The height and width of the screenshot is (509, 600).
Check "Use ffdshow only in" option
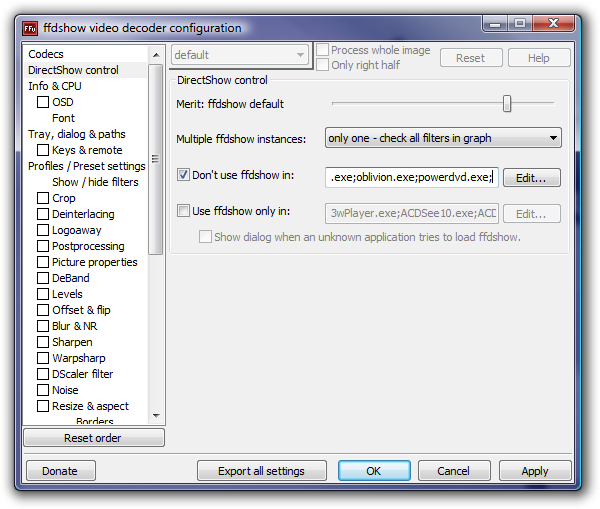183,211
